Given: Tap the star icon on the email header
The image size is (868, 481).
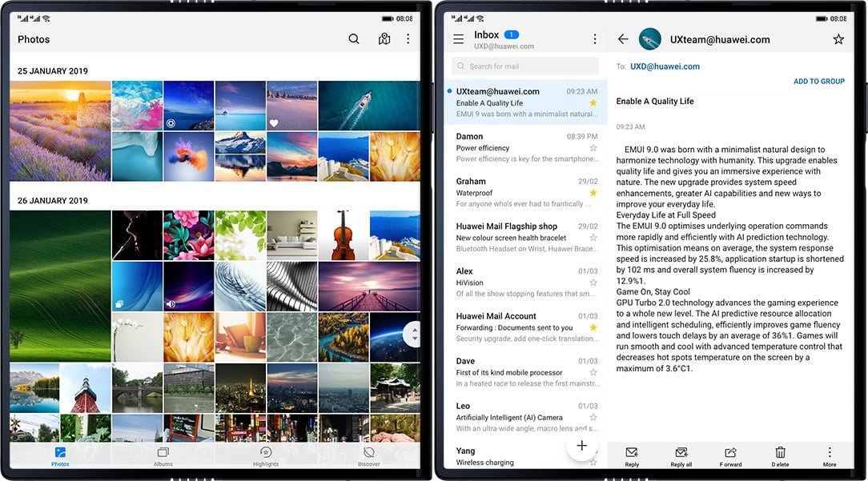Looking at the screenshot, I should tap(838, 38).
